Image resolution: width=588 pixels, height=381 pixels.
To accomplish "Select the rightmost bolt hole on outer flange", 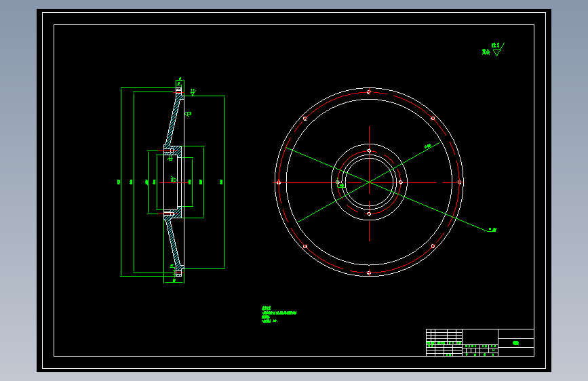I will tap(459, 182).
